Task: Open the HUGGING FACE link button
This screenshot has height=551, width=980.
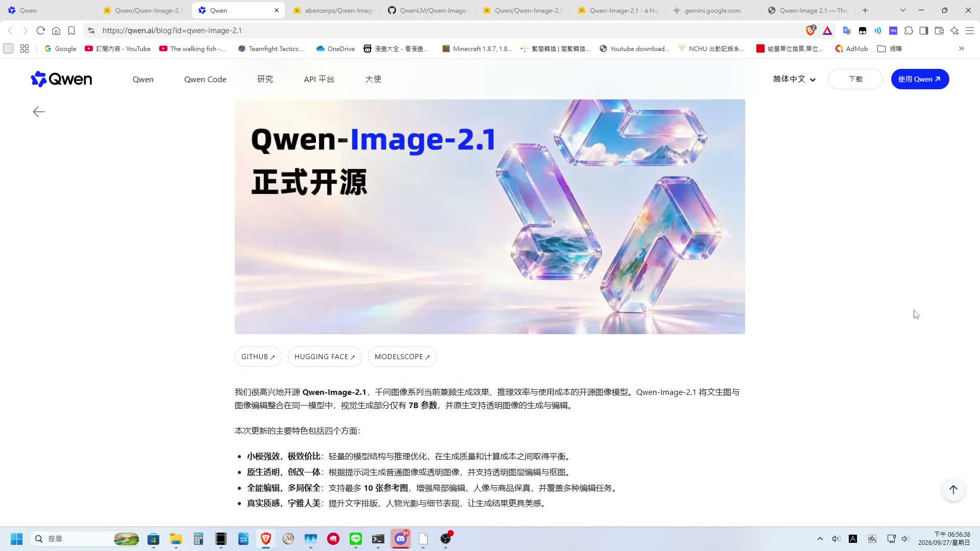Action: 325,357
